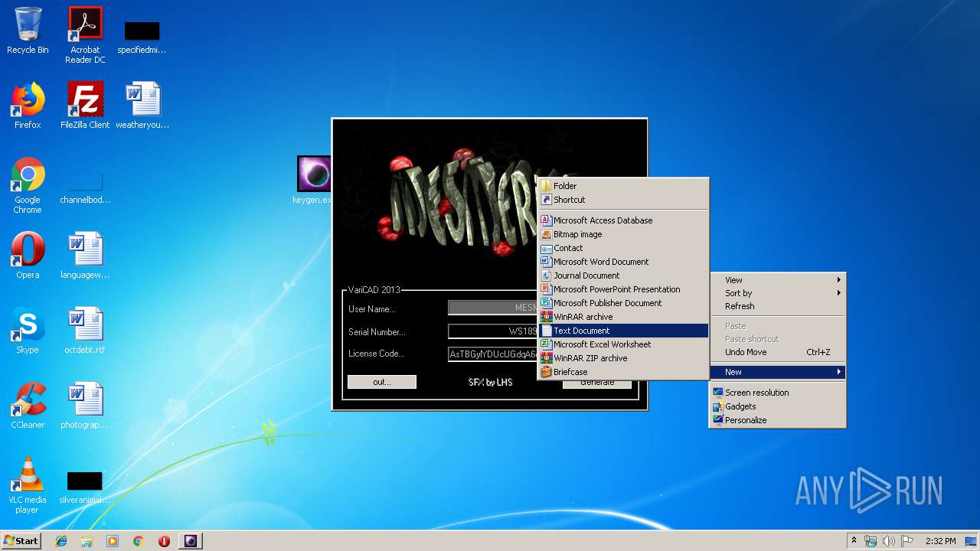Click the Generate button in keygen
Screen dimensions: 980x551
click(x=597, y=383)
